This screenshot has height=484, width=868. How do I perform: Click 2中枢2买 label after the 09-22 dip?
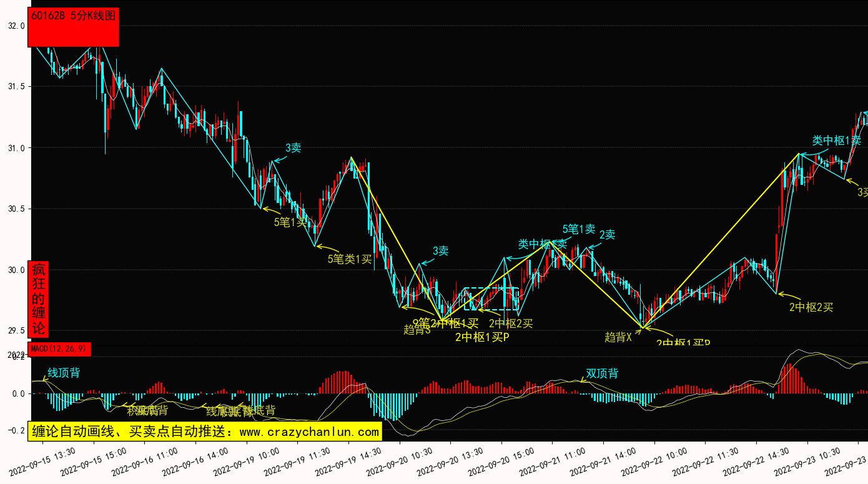click(811, 307)
